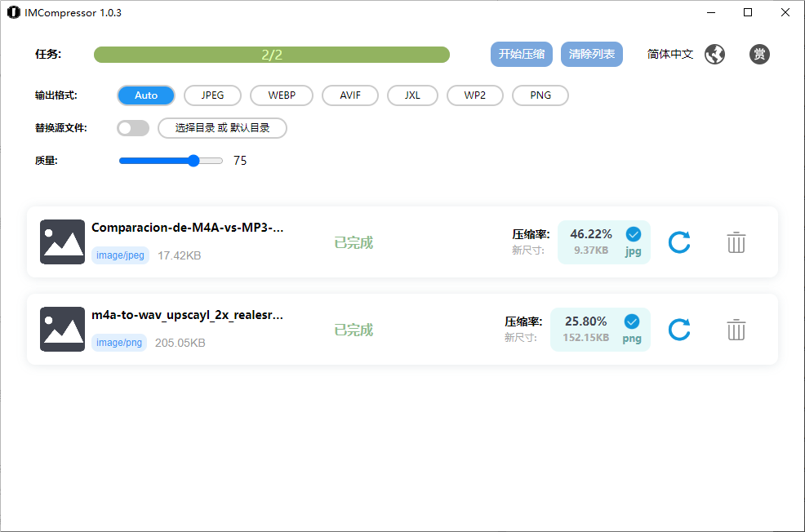The height and width of the screenshot is (532, 805).
Task: Toggle the 替换源文件 switch
Action: point(133,128)
